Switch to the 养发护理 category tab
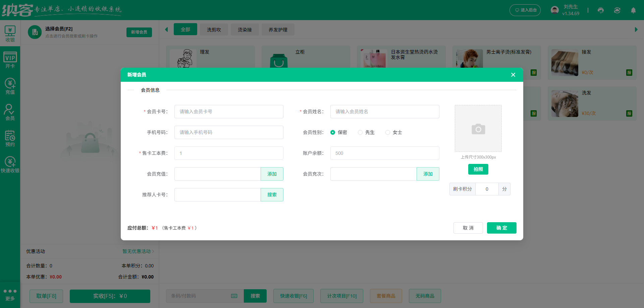The height and width of the screenshot is (308, 644). (x=278, y=29)
